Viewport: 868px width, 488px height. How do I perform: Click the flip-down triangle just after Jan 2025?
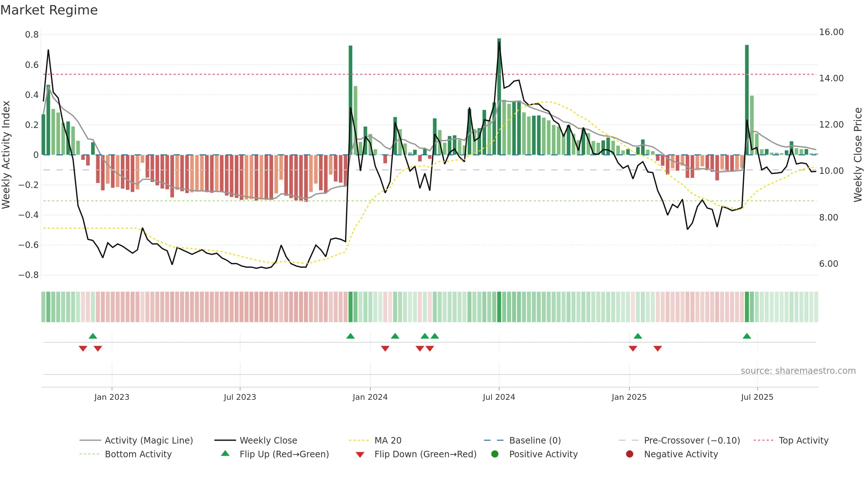point(633,348)
